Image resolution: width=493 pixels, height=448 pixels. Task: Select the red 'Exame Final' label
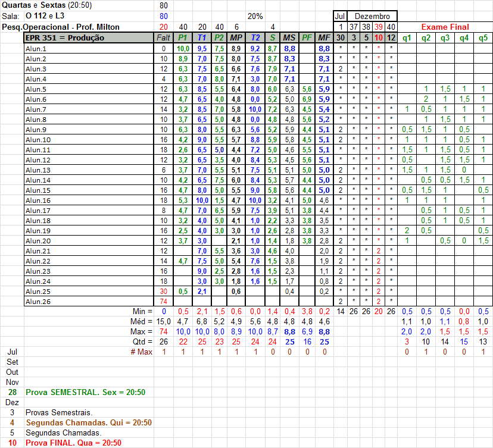pyautogui.click(x=445, y=27)
